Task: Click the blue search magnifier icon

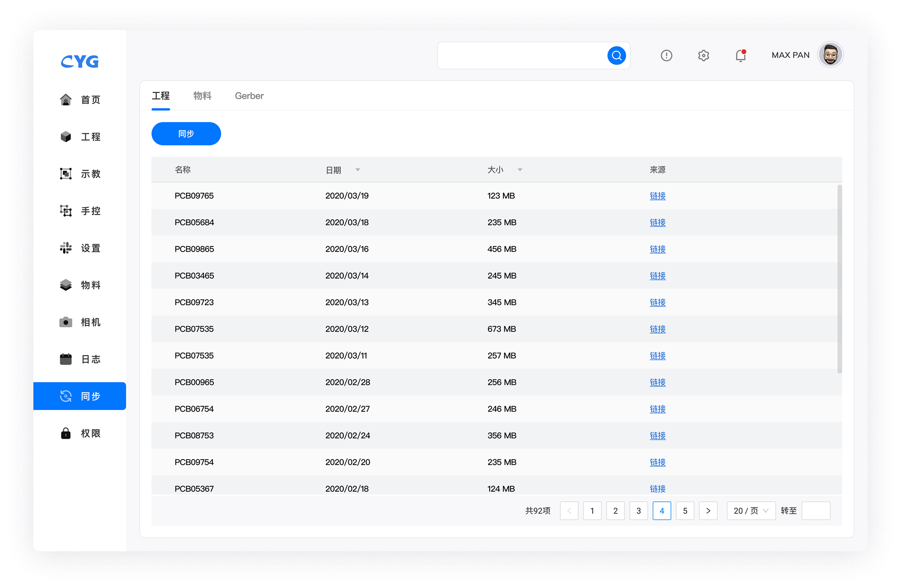Action: [617, 55]
